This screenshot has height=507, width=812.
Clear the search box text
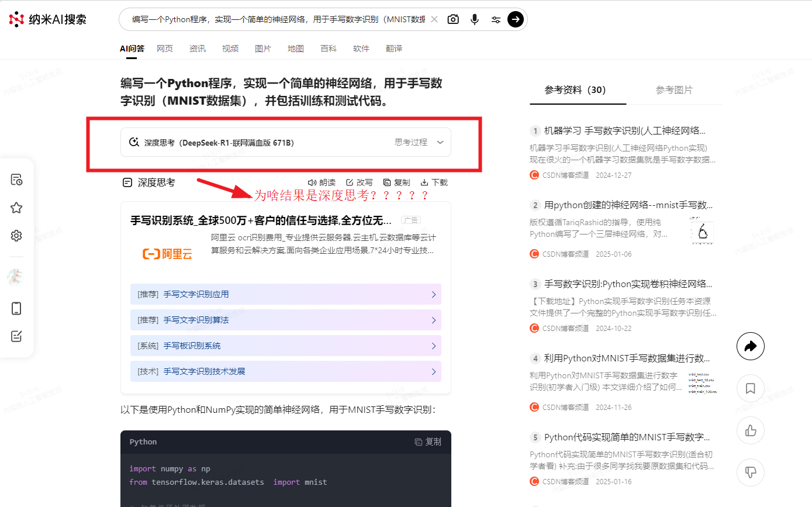pos(434,19)
